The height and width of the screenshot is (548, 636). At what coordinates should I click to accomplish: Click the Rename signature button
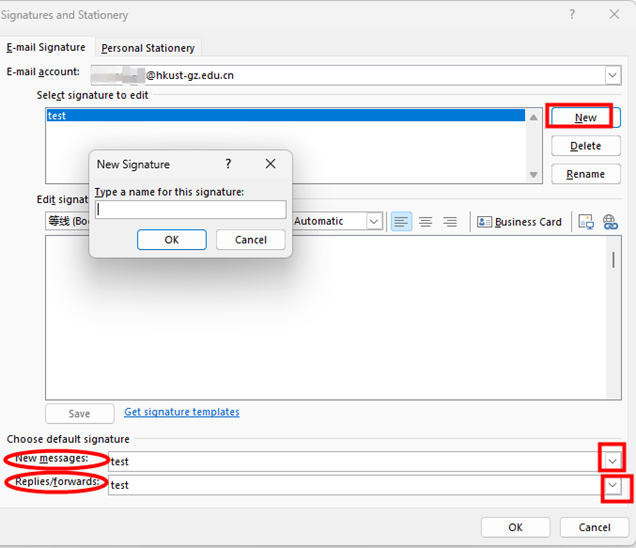[x=585, y=174]
